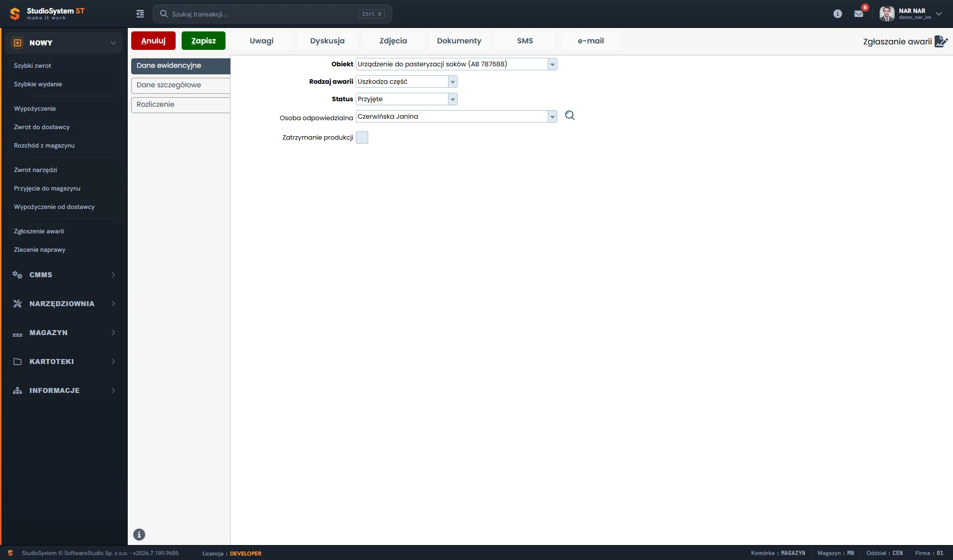Image resolution: width=953 pixels, height=560 pixels.
Task: Open Zwrot do dostawcy in sidebar
Action: click(x=42, y=127)
